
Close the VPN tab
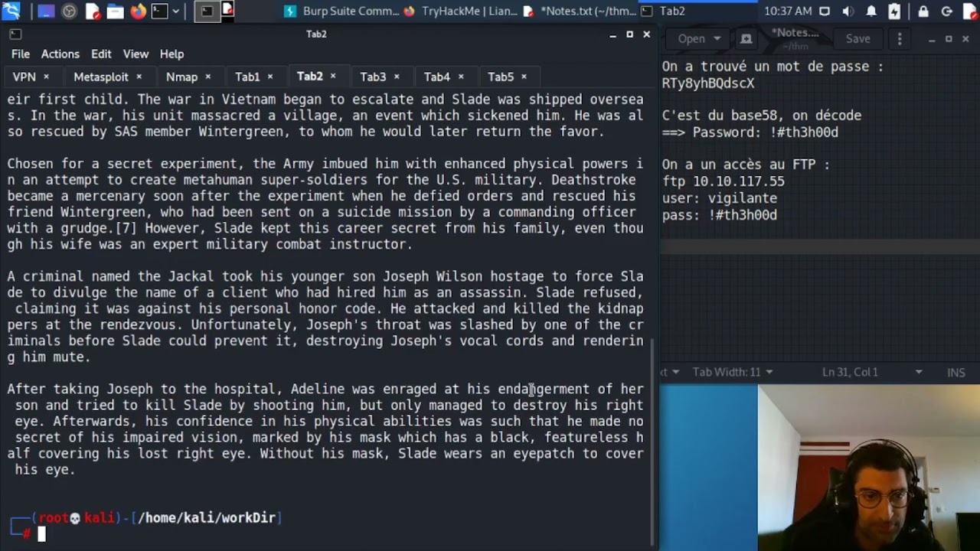[46, 77]
